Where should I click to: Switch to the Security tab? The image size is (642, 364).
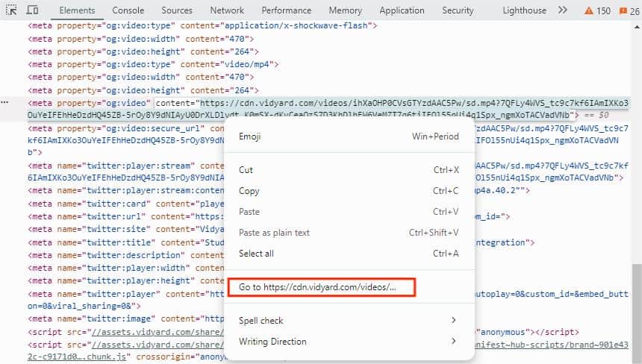click(458, 10)
